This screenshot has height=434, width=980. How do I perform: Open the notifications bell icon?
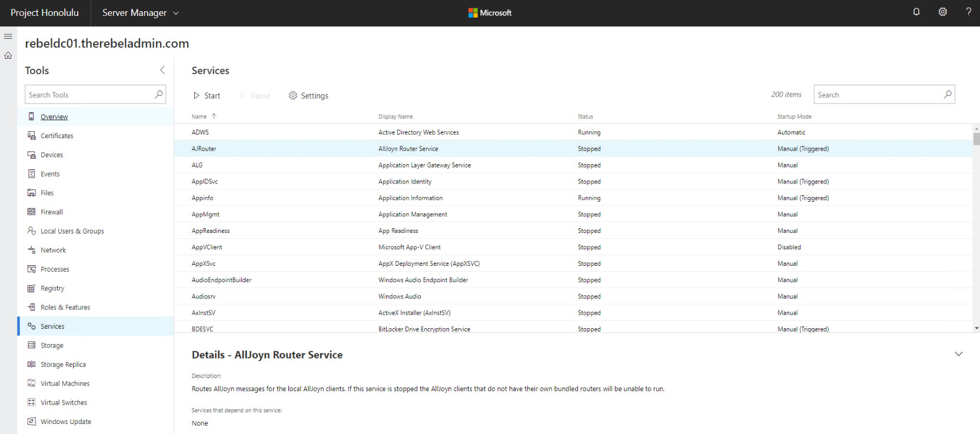pos(916,12)
